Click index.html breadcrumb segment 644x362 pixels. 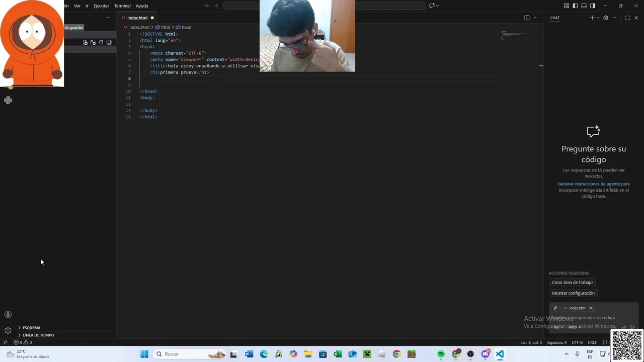[x=136, y=27]
